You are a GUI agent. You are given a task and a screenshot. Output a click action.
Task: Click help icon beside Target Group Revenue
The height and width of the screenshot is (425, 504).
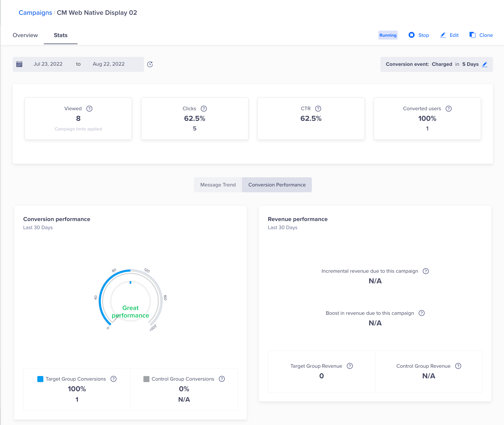[350, 366]
